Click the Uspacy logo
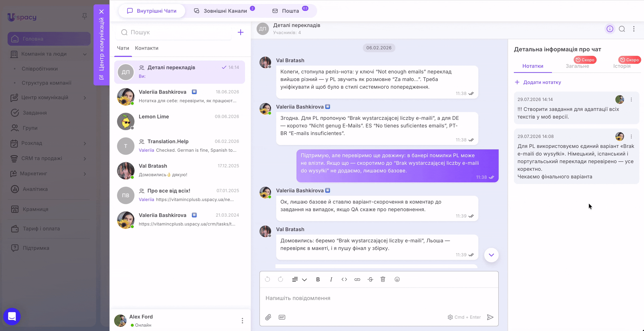The width and height of the screenshot is (644, 331). pos(22,17)
